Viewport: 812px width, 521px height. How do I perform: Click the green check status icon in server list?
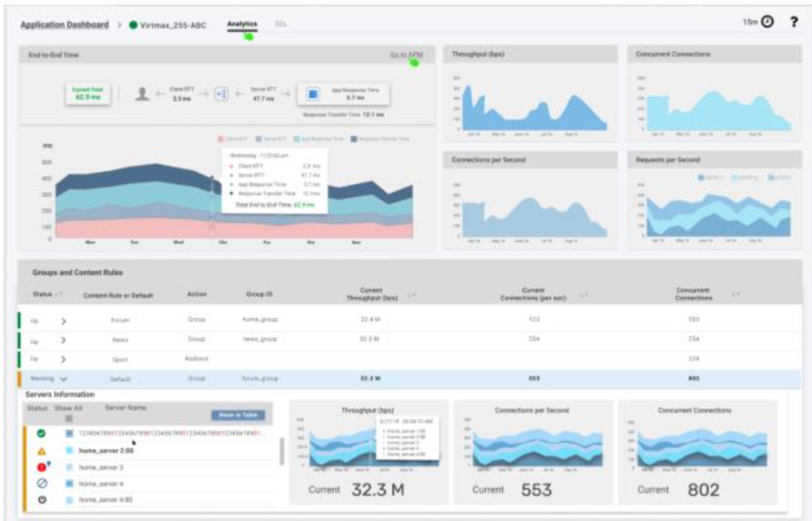(x=41, y=432)
